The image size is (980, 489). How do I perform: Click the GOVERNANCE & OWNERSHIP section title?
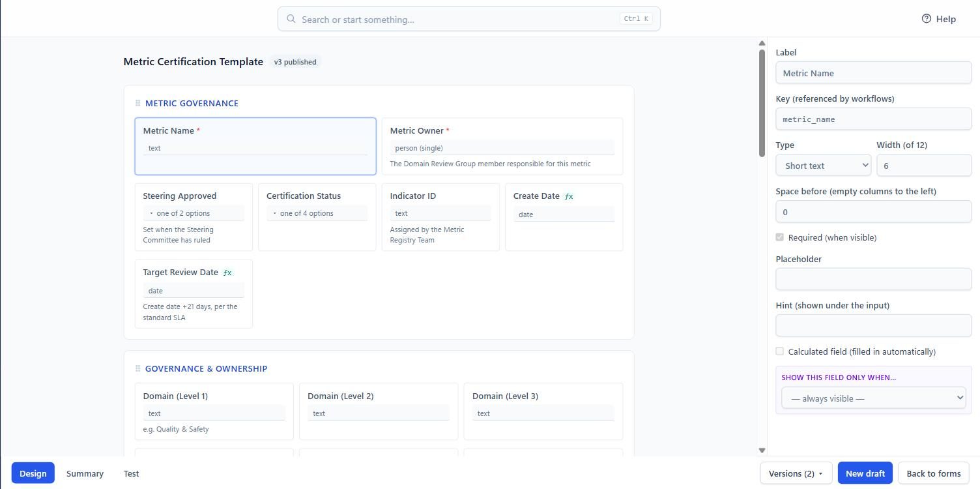[x=206, y=368]
